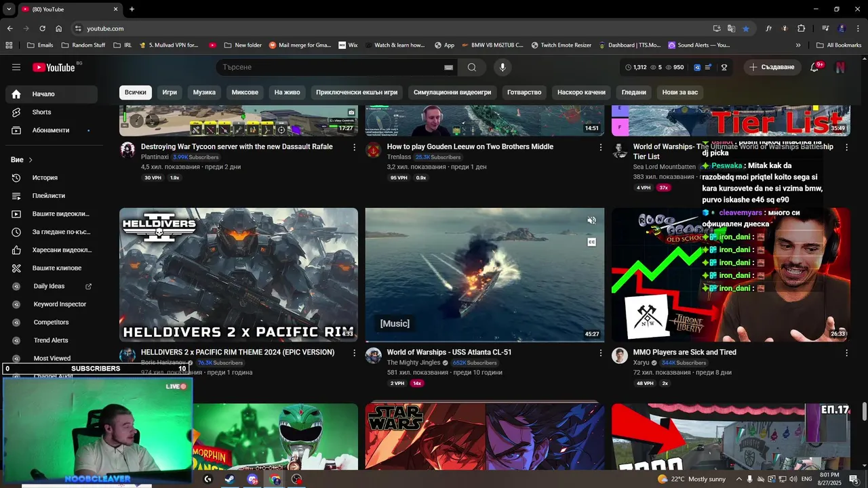Image resolution: width=868 pixels, height=488 pixels.
Task: Open the Sound Alerts bookmark
Action: pyautogui.click(x=699, y=45)
